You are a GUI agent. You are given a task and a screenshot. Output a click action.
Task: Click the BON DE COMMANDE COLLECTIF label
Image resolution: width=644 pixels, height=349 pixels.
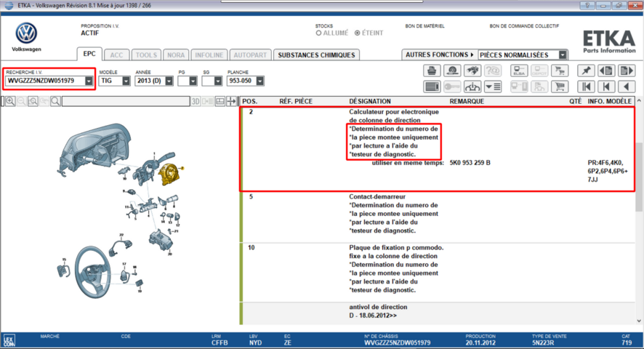524,26
